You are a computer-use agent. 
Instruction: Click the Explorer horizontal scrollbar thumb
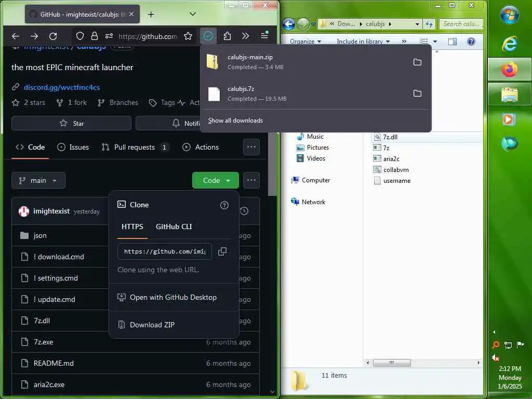tap(392, 363)
